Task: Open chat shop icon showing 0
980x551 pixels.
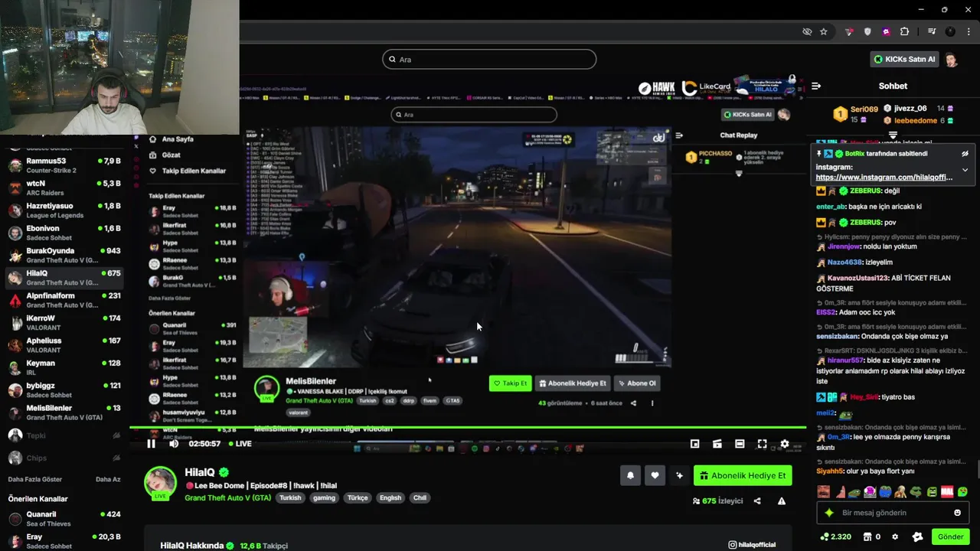Action: 873,537
